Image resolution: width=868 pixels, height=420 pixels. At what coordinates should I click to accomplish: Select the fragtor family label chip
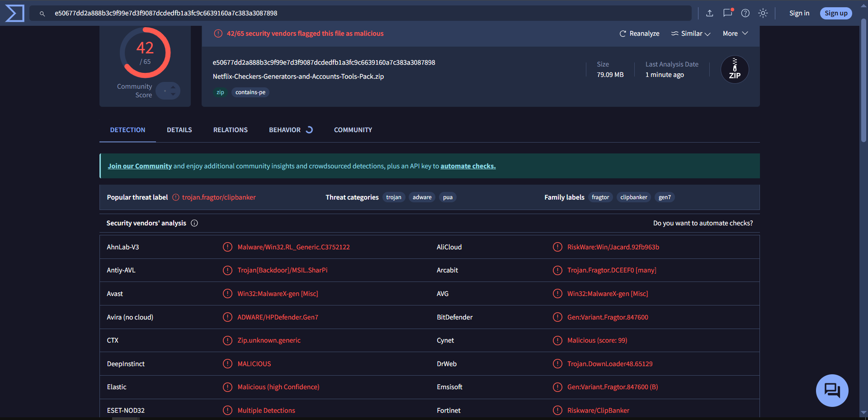coord(600,197)
